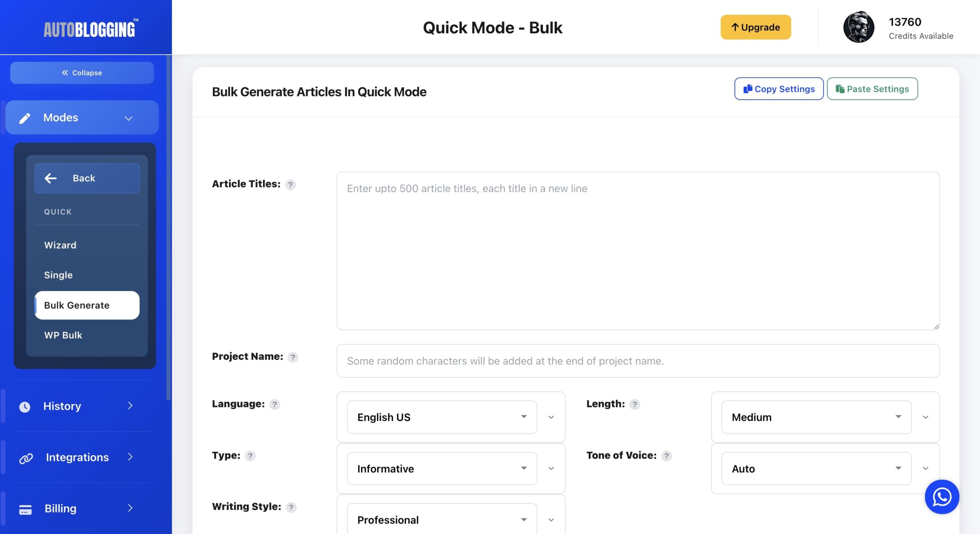Click the Tone of Voice help icon
The width and height of the screenshot is (980, 534).
click(x=666, y=456)
